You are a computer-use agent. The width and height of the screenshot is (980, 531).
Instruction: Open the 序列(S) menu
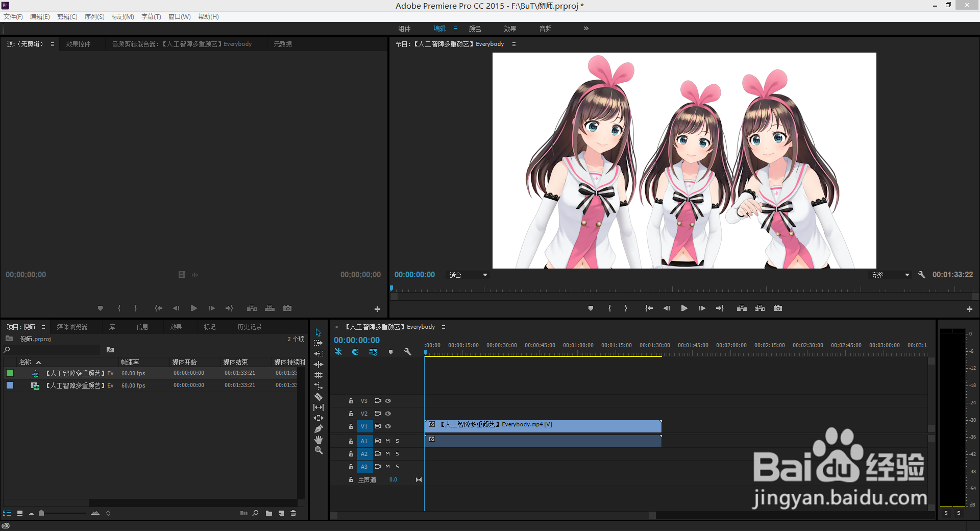click(x=94, y=17)
